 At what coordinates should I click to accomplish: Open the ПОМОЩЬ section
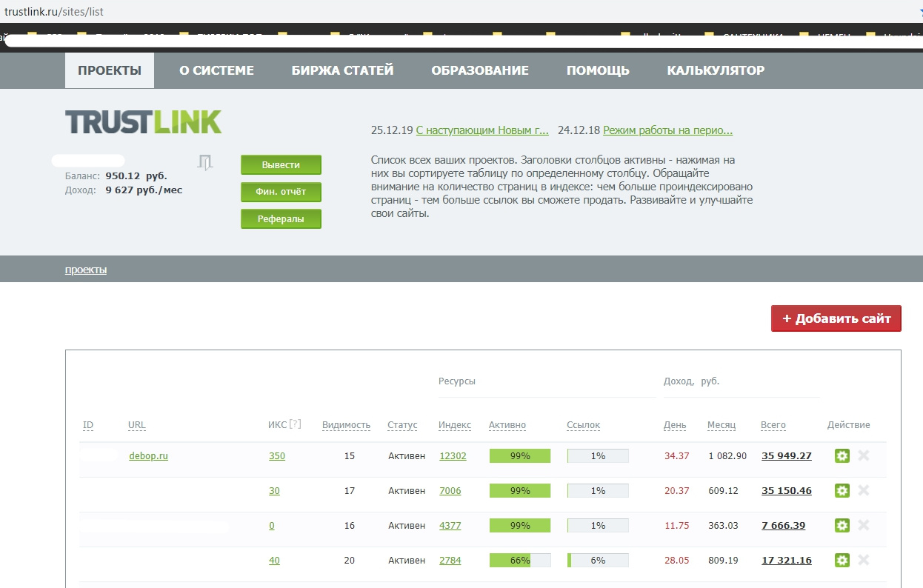pyautogui.click(x=598, y=70)
